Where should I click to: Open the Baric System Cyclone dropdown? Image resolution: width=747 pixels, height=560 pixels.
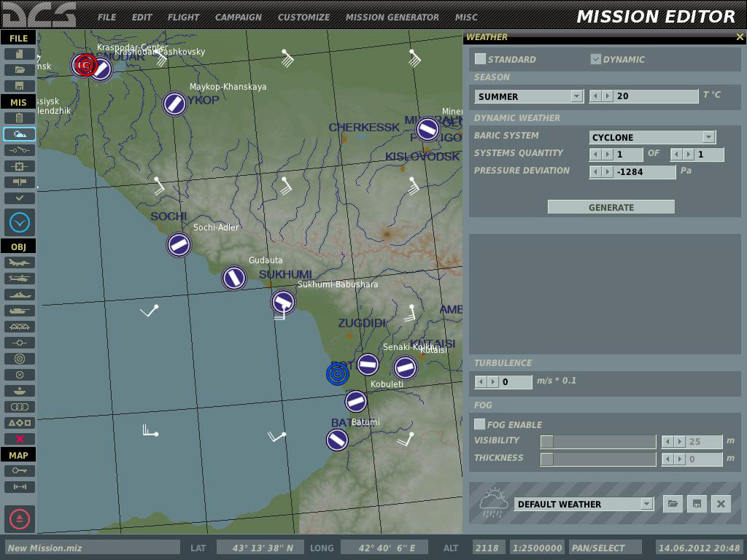coord(652,137)
